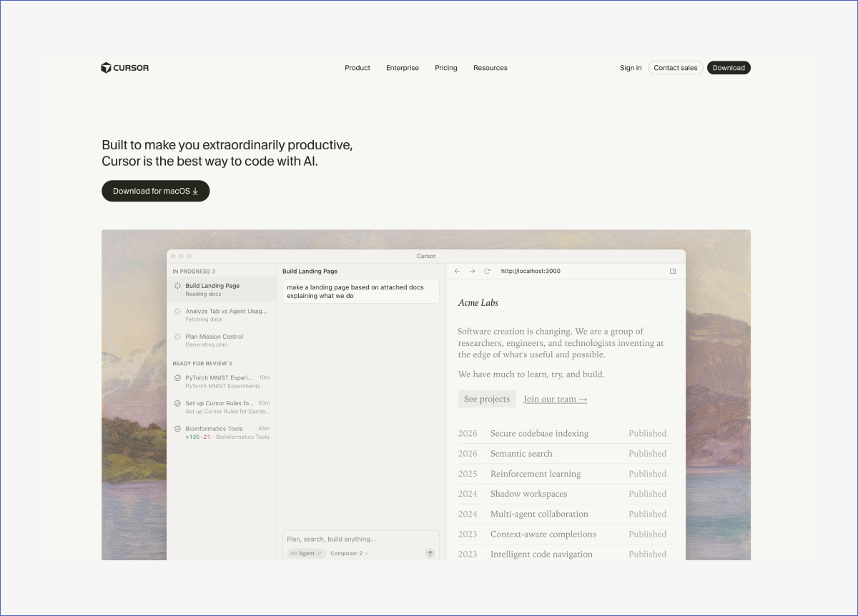Click the Contact sales button
This screenshot has height=616, width=858.
[676, 68]
